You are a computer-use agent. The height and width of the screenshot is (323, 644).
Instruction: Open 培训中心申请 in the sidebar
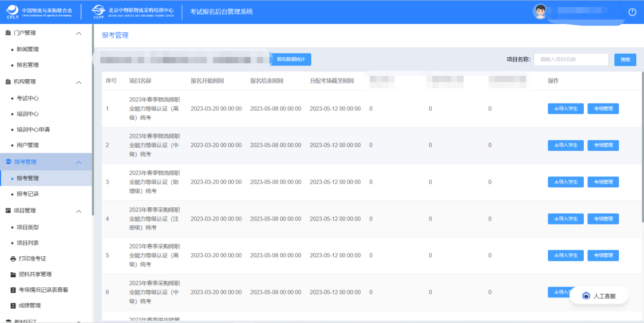[33, 129]
